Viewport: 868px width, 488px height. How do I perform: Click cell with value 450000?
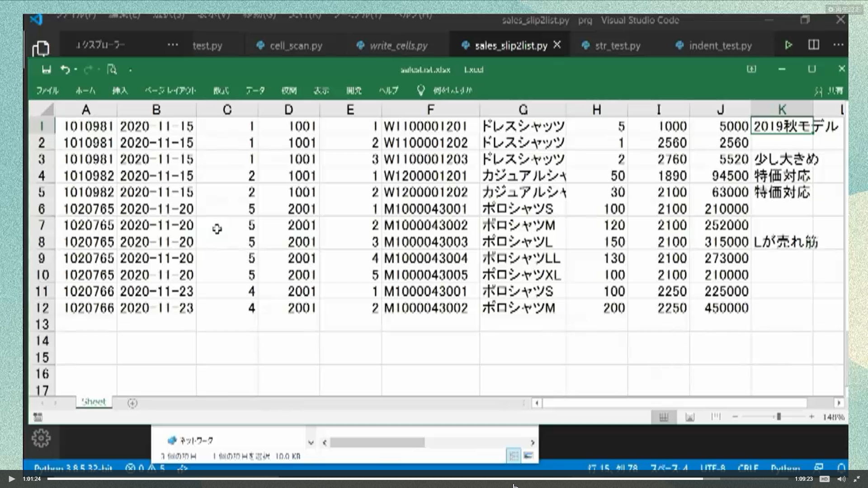click(721, 308)
